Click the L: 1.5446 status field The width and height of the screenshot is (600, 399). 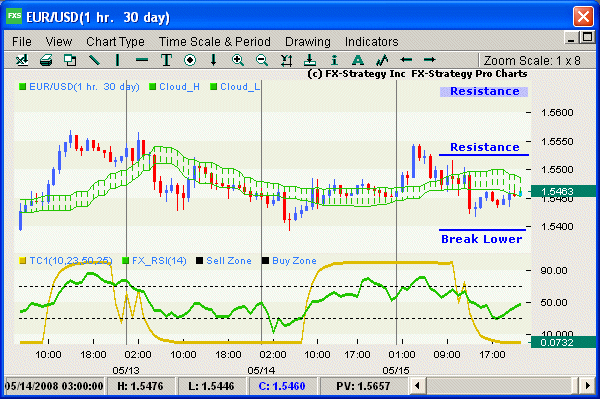(211, 386)
